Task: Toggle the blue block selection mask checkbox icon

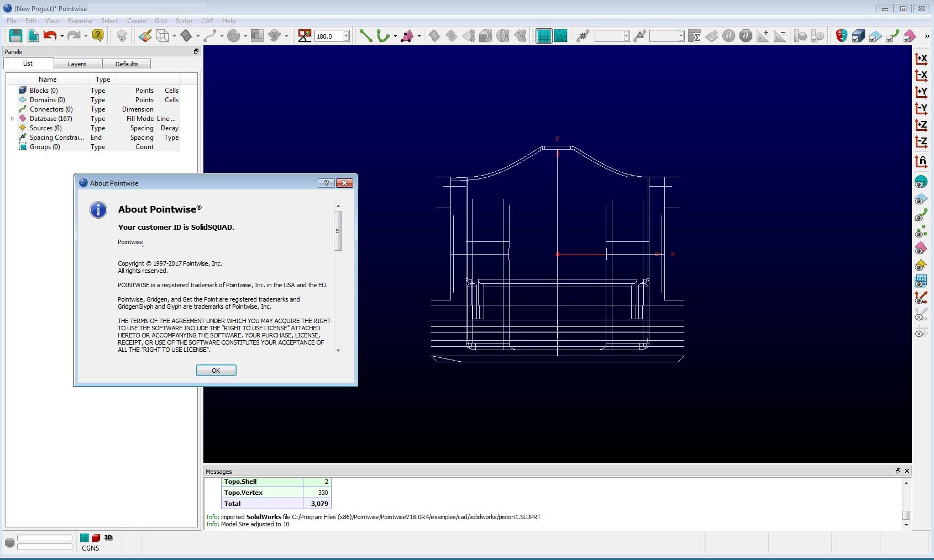Action: tap(859, 36)
